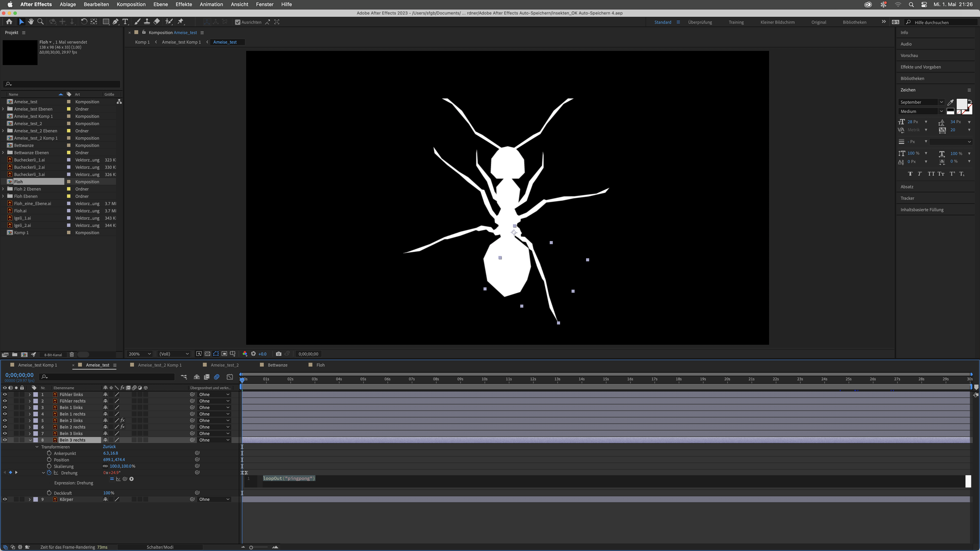The image size is (980, 551).
Task: Open the Tracker panel
Action: (x=907, y=198)
